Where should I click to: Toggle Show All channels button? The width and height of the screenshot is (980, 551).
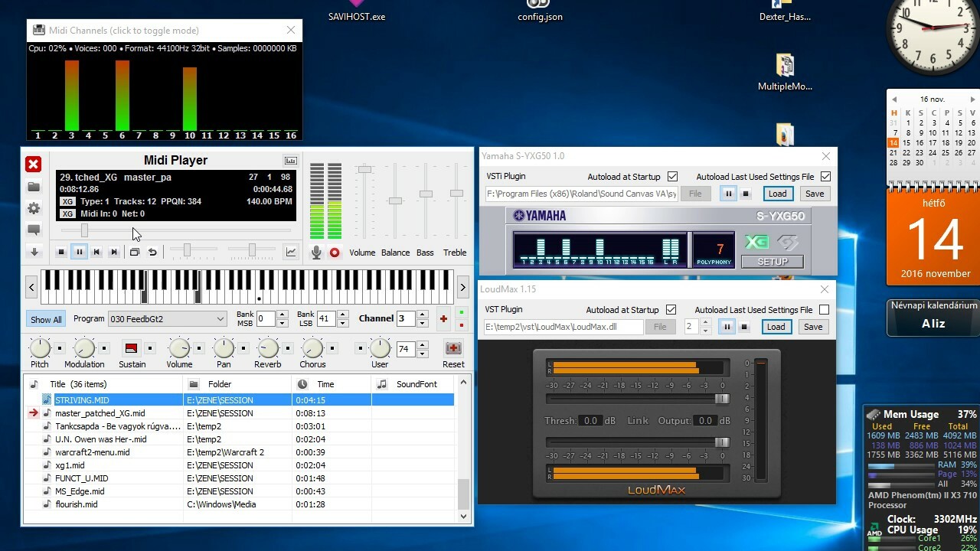(x=46, y=319)
